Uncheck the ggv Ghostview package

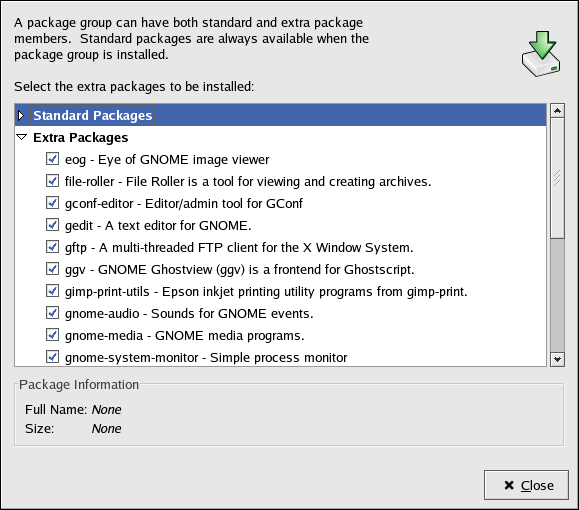click(x=52, y=269)
